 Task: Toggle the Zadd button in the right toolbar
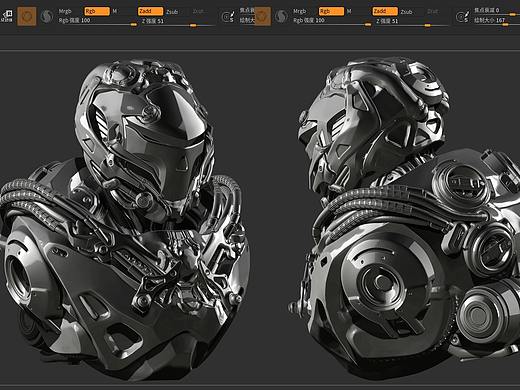[385, 12]
